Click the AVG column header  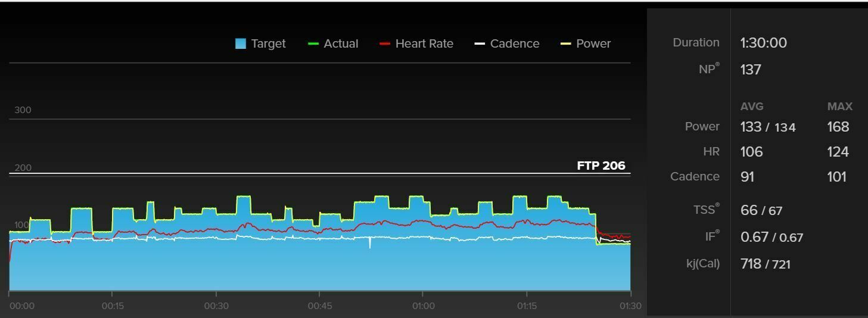click(x=751, y=107)
